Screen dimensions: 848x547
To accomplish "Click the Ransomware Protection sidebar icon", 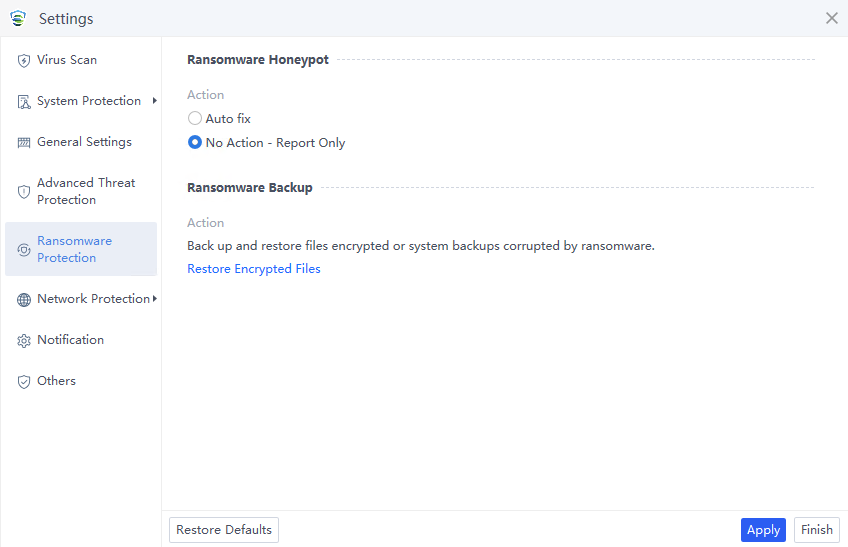I will pyautogui.click(x=24, y=250).
